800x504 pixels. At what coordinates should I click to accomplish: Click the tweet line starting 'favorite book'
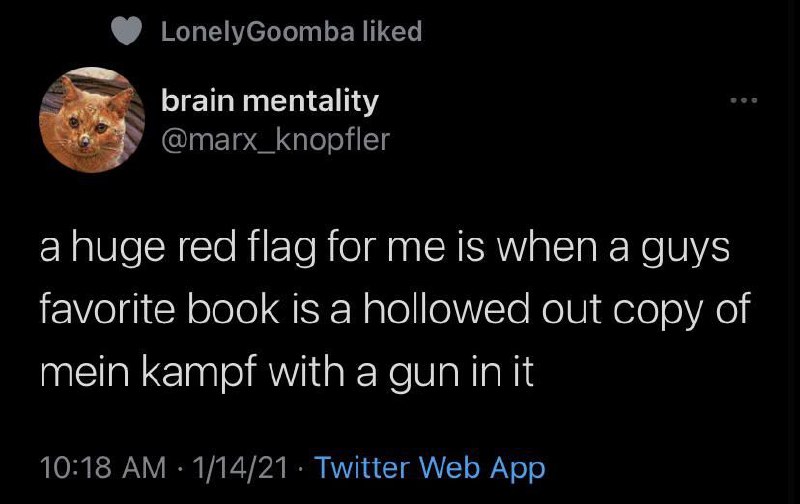point(393,312)
